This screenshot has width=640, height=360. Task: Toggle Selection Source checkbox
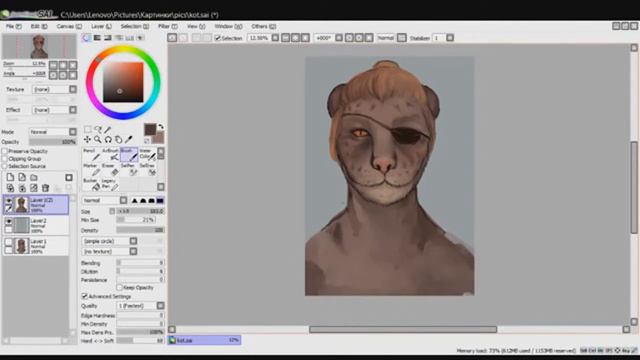coord(5,166)
